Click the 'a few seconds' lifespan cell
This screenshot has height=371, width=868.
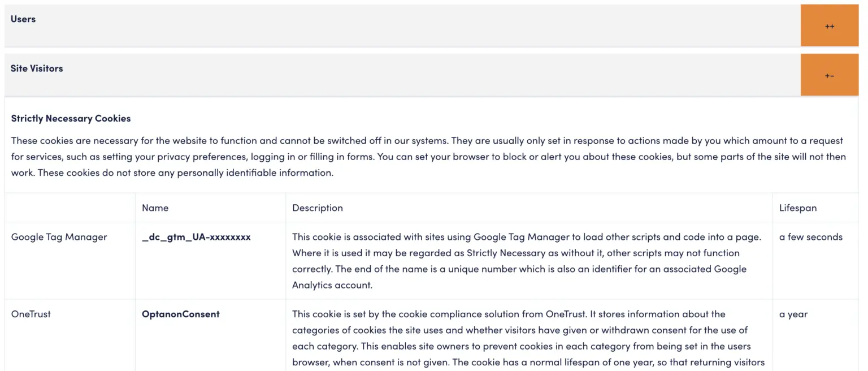[810, 237]
